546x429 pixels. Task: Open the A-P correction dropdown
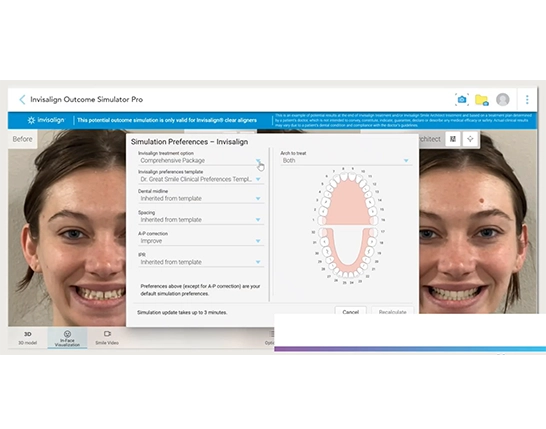(201, 241)
